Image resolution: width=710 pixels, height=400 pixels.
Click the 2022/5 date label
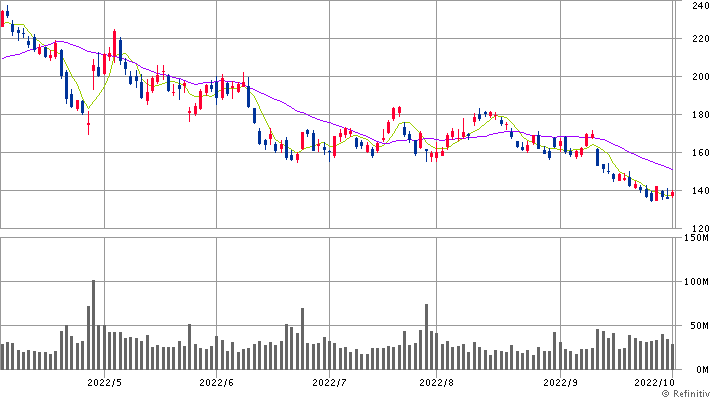click(x=104, y=381)
